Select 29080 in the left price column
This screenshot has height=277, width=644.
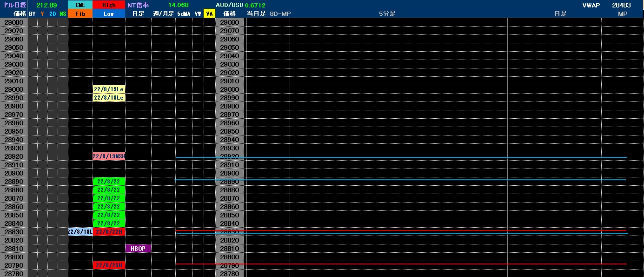coord(14,22)
